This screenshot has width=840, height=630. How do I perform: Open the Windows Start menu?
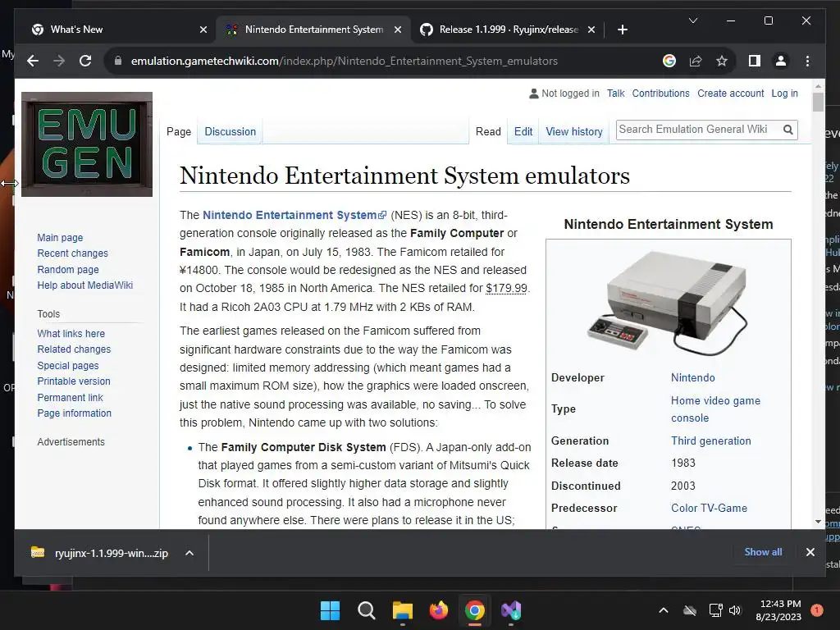pyautogui.click(x=330, y=610)
